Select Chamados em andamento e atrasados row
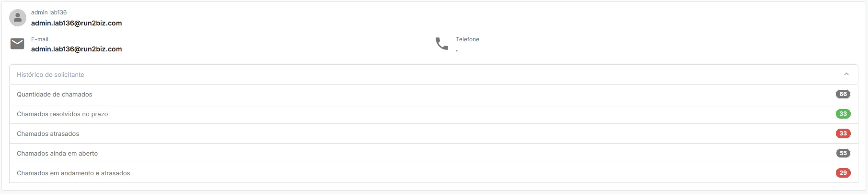This screenshot has width=868, height=194. 434,173
